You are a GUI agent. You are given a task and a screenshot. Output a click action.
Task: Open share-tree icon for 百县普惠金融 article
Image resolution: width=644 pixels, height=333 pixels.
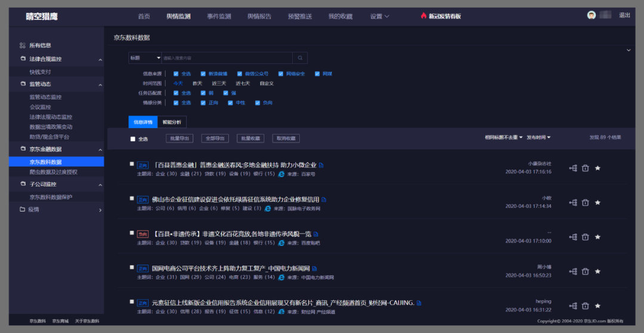(x=573, y=168)
